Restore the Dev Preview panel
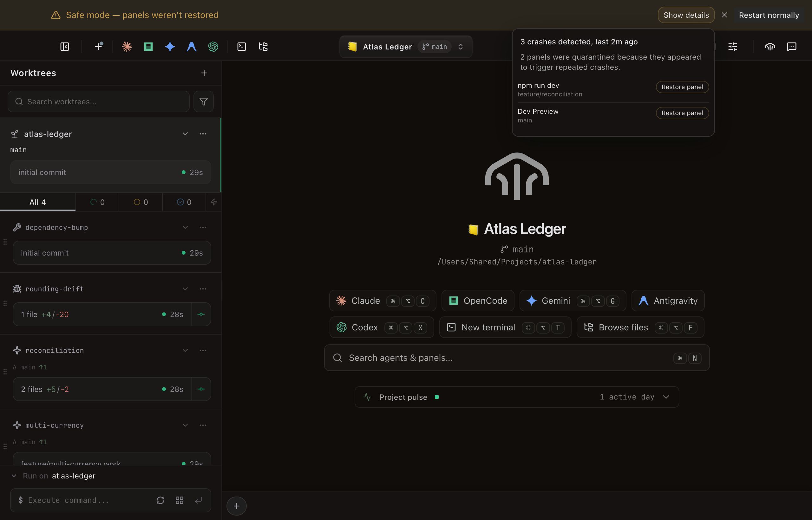This screenshot has height=520, width=812. (x=682, y=113)
